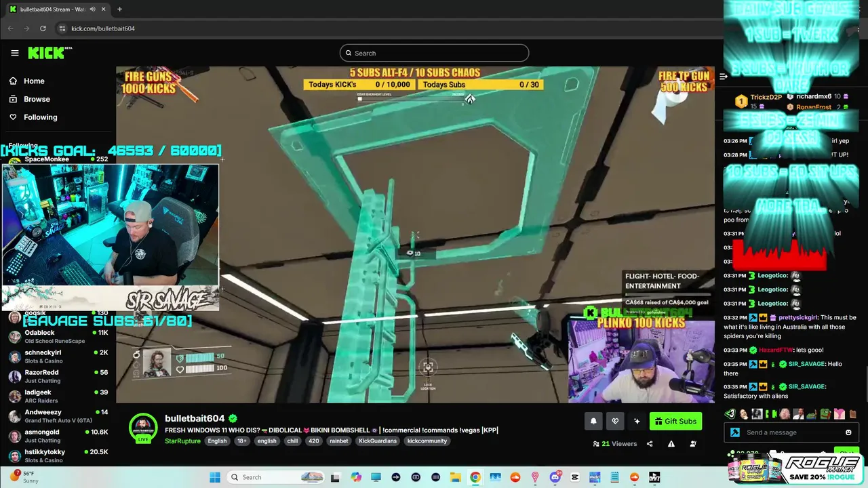
Task: Open the StarRupture category link
Action: click(182, 441)
